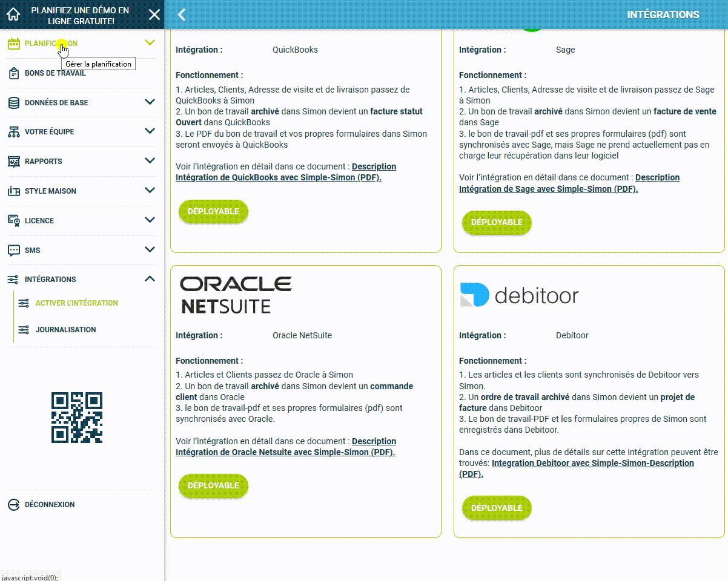Click the back arrow in the header
This screenshot has width=728, height=581.
[x=181, y=15]
